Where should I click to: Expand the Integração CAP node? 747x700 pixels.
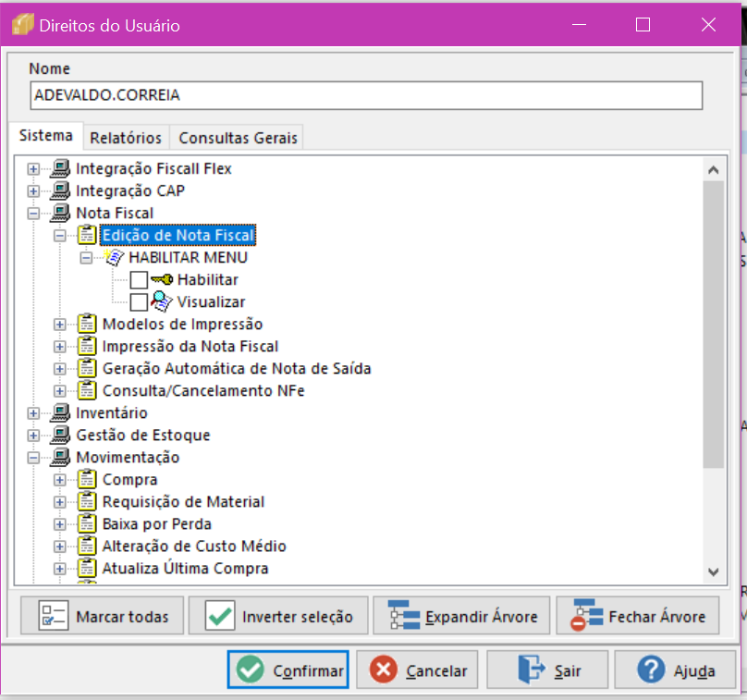(x=33, y=191)
